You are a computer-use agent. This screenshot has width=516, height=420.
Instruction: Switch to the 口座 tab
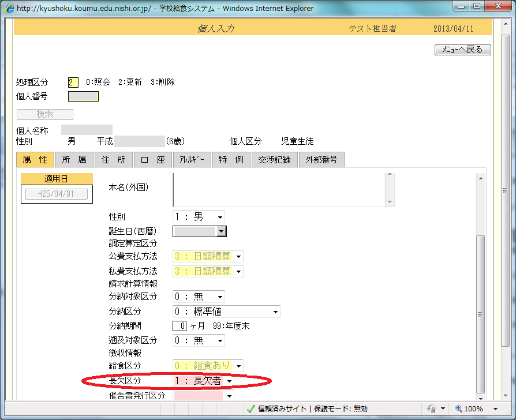click(153, 160)
